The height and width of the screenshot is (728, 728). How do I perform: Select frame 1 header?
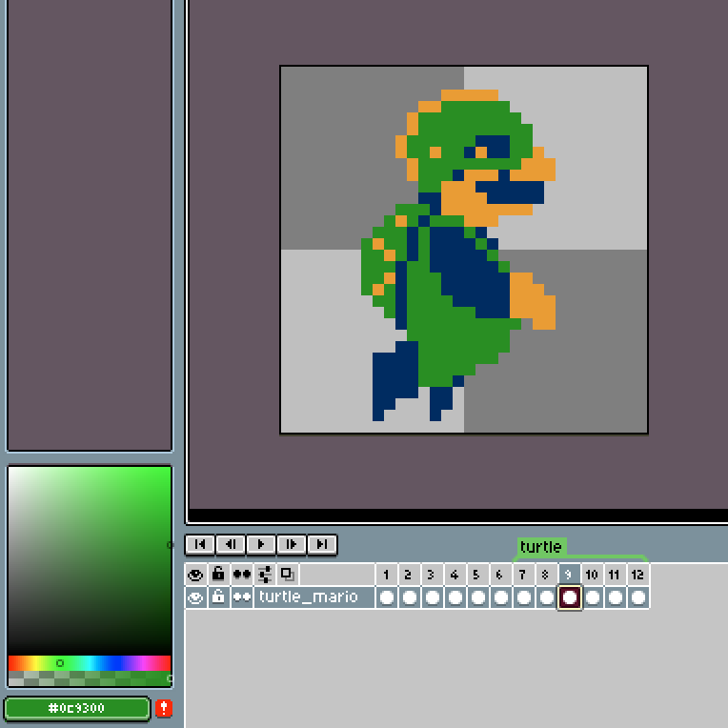(x=386, y=575)
